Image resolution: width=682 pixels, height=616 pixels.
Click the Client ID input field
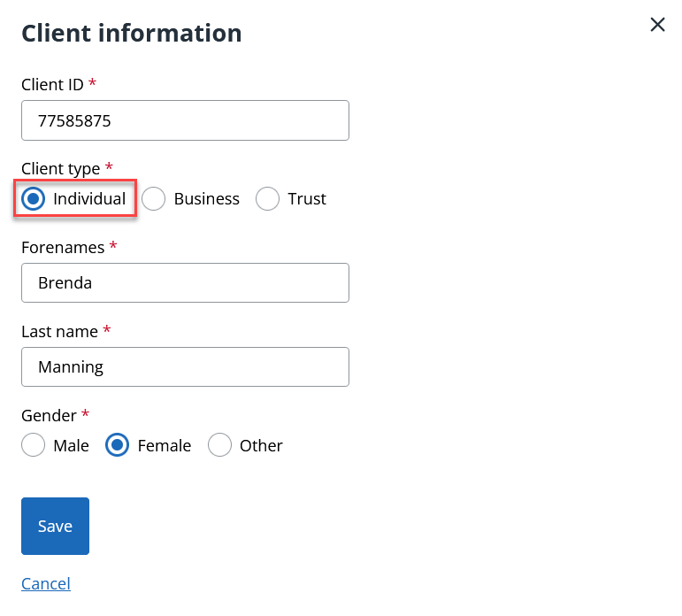[185, 120]
